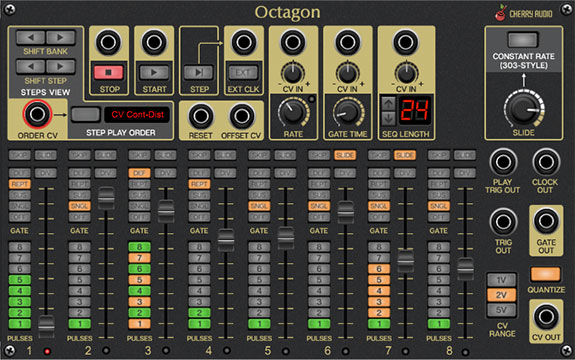
Task: Toggle the orange Quantize button
Action: point(546,274)
